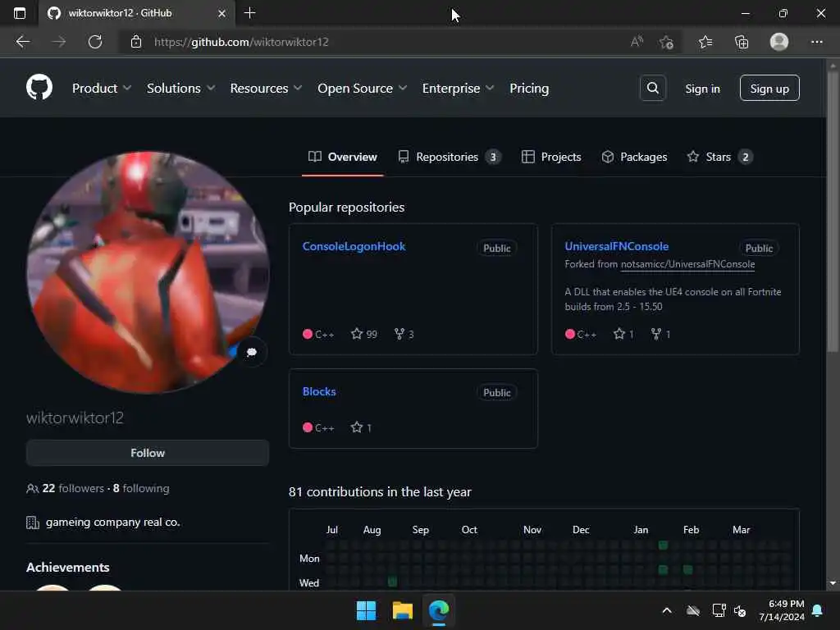Open the browser profile avatar
Image resolution: width=840 pixels, height=630 pixels.
779,42
